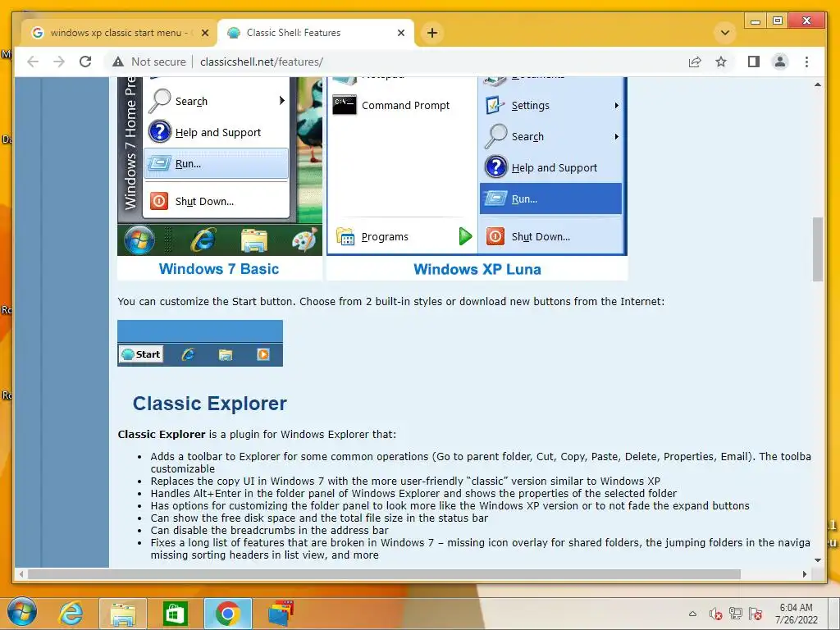The width and height of the screenshot is (840, 630).
Task: Click the Windows XP Luna caption
Action: pos(477,269)
